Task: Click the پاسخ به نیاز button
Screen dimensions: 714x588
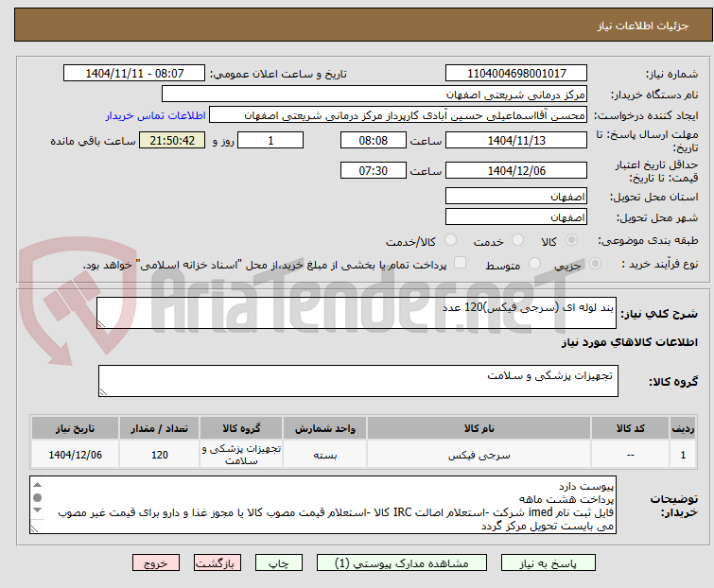Action: click(548, 563)
